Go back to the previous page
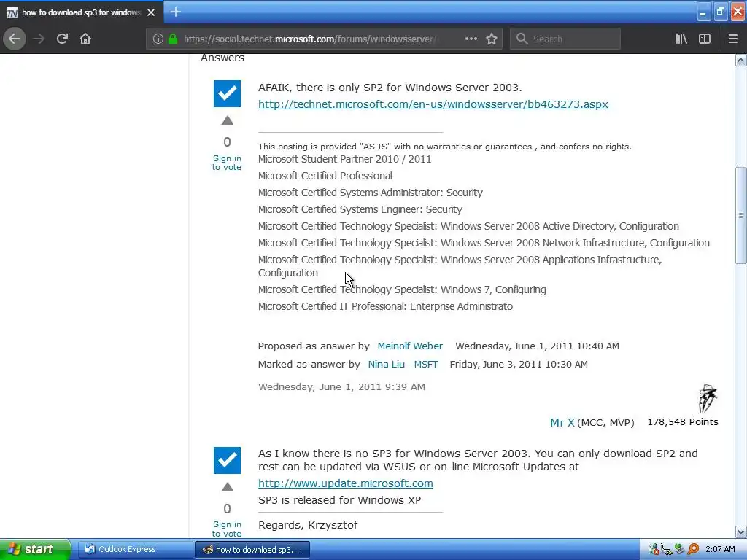Viewport: 747px width, 560px height. click(x=15, y=39)
